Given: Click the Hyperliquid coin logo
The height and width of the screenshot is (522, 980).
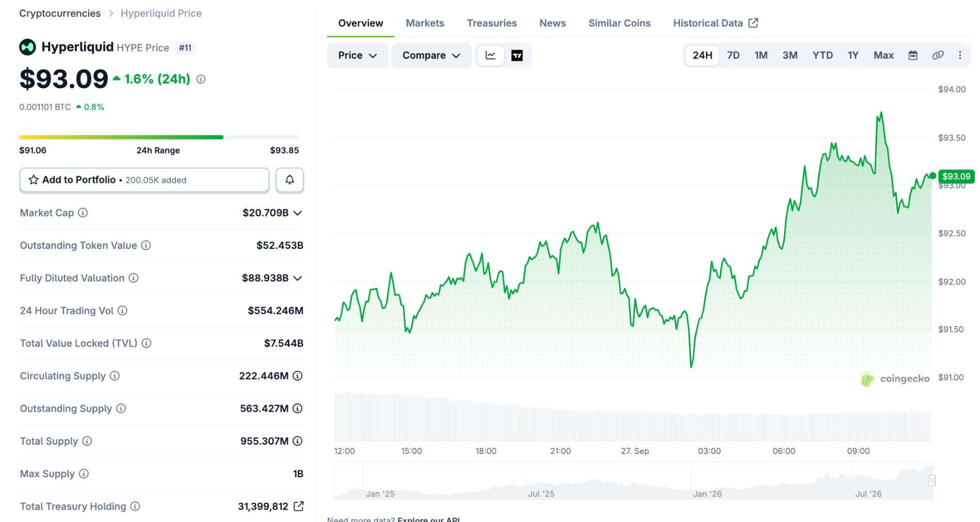Looking at the screenshot, I should [x=27, y=47].
